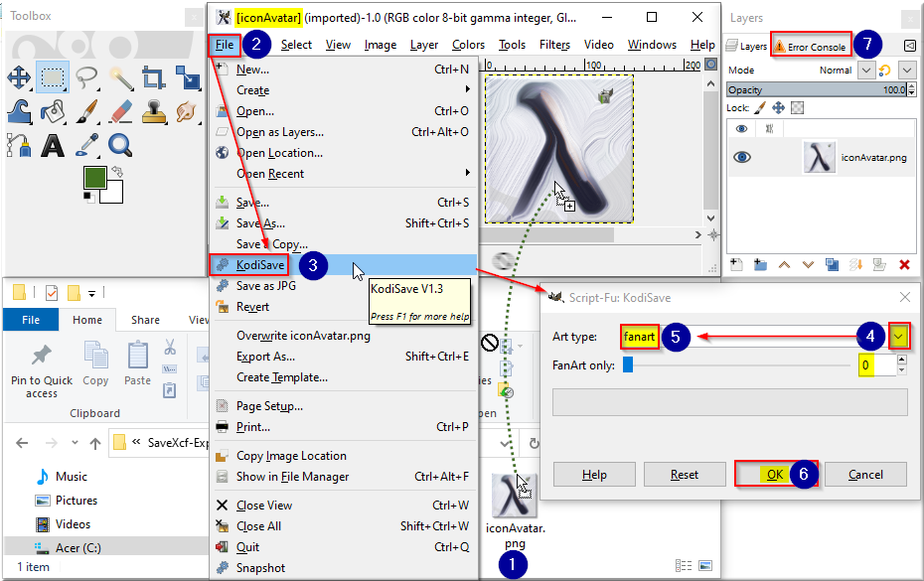Select the Move tool in Toolbox

tap(19, 77)
